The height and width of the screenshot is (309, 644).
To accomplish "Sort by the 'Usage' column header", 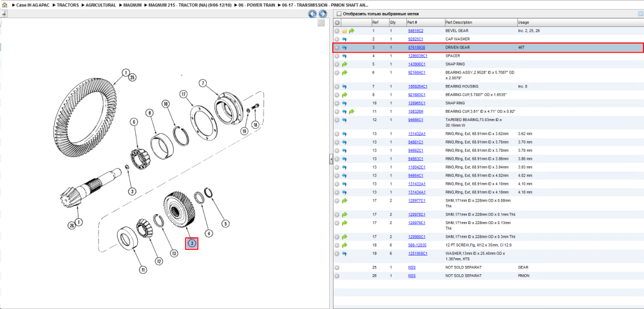I will [x=579, y=22].
